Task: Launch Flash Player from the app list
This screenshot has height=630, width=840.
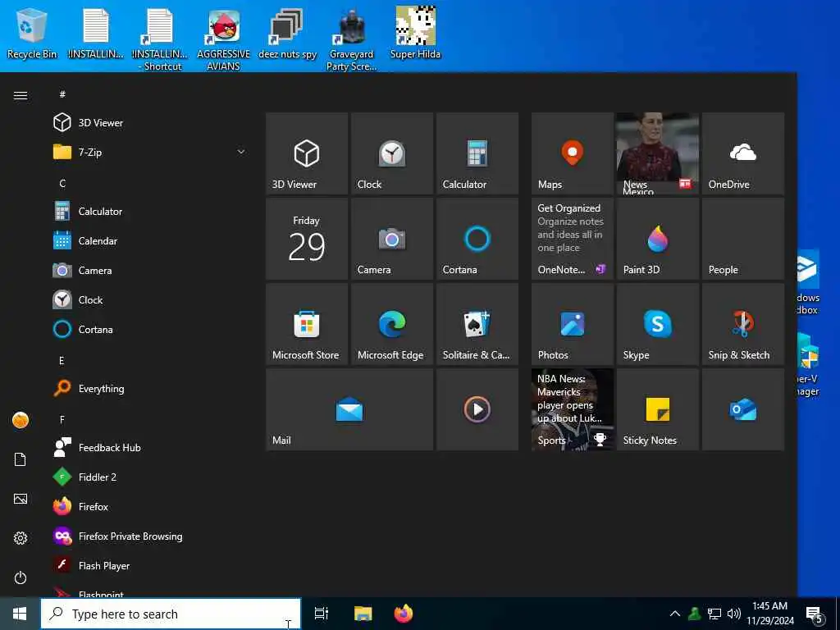Action: [150, 565]
